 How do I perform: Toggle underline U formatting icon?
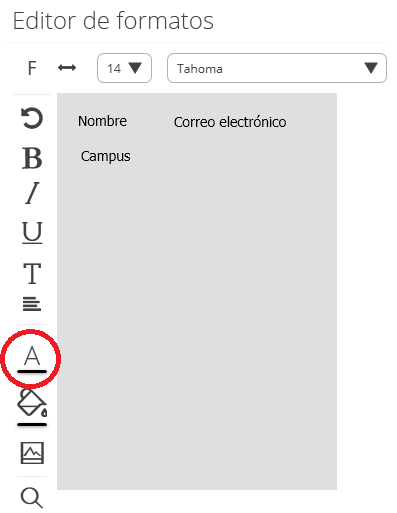(32, 232)
